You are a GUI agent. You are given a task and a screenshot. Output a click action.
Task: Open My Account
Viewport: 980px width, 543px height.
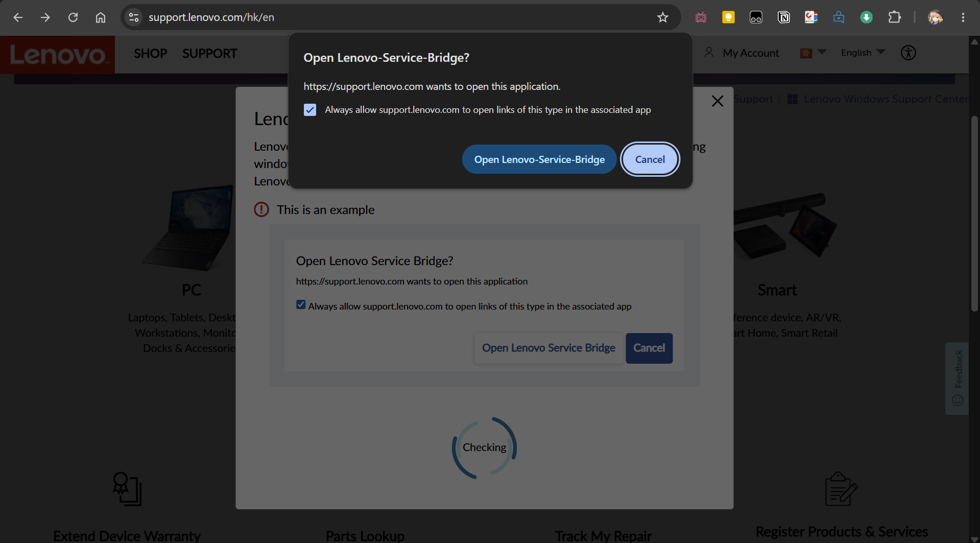742,53
